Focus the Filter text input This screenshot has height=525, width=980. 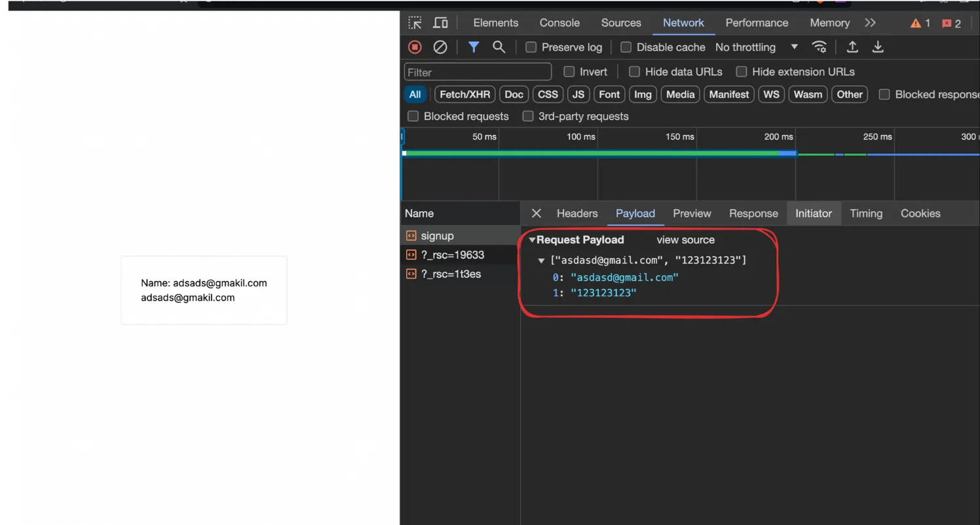478,72
